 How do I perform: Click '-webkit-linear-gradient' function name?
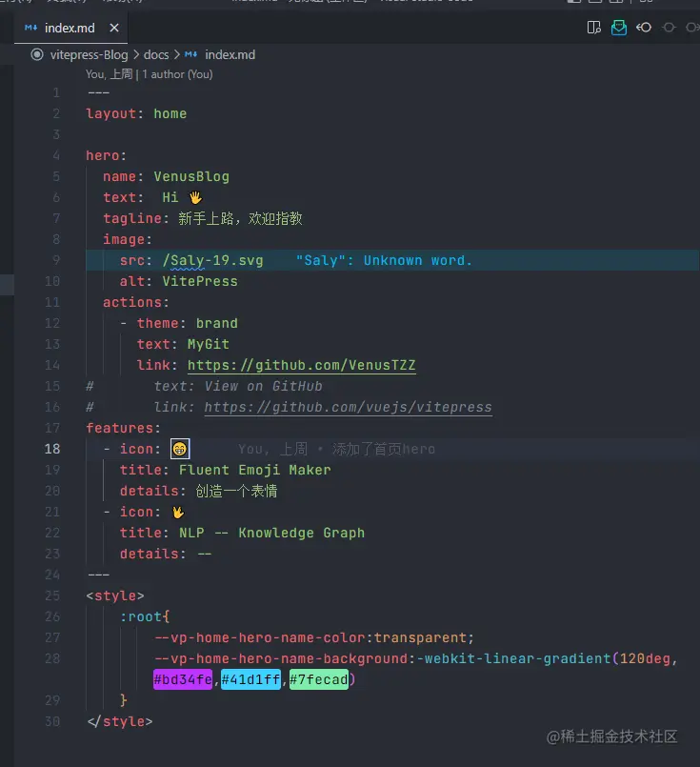click(x=513, y=659)
